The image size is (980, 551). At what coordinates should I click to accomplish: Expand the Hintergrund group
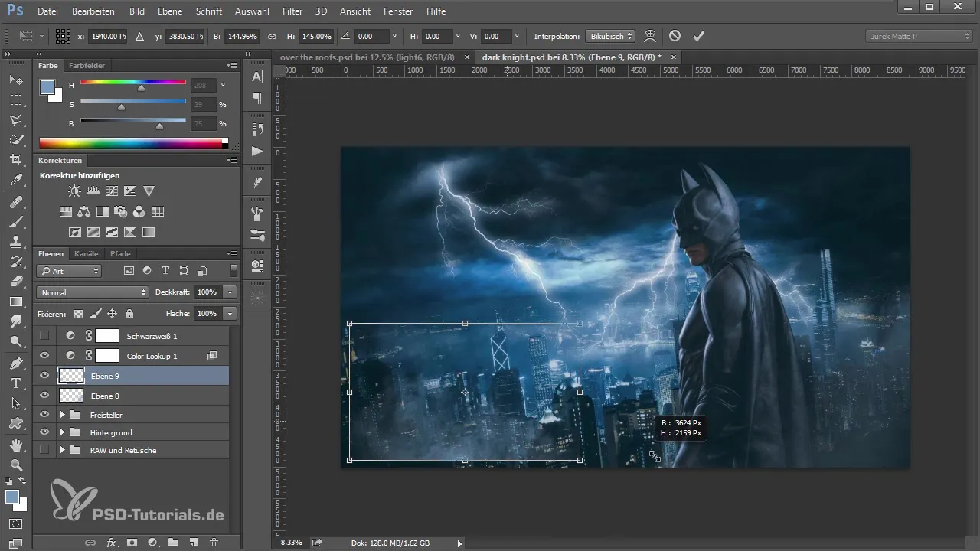(62, 432)
